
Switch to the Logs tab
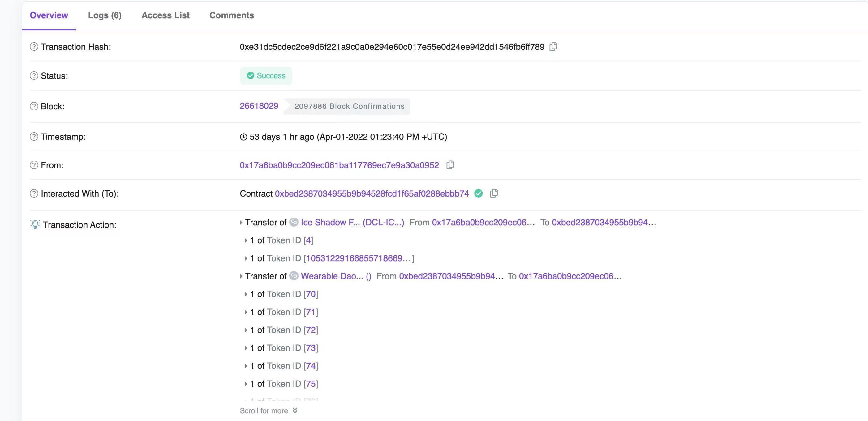tap(105, 15)
